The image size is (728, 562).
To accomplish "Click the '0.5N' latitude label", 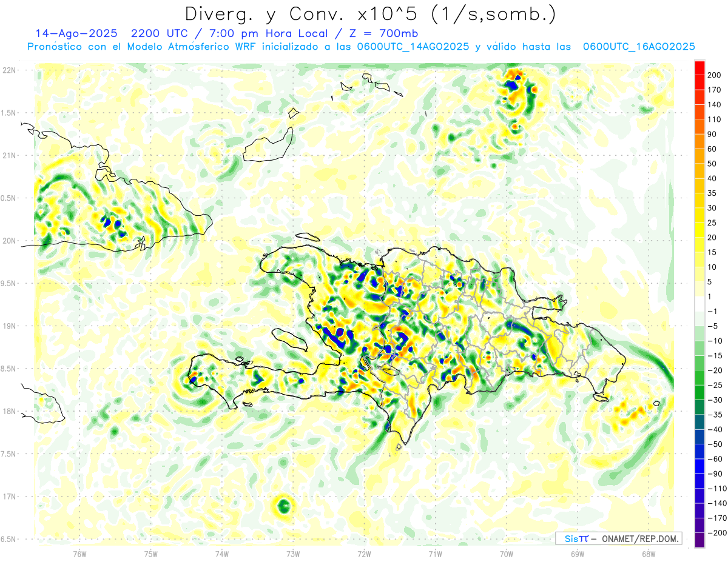I will [8, 198].
